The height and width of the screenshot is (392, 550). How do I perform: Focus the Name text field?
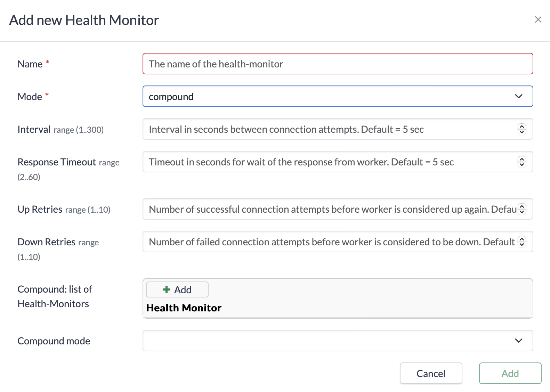pyautogui.click(x=337, y=64)
